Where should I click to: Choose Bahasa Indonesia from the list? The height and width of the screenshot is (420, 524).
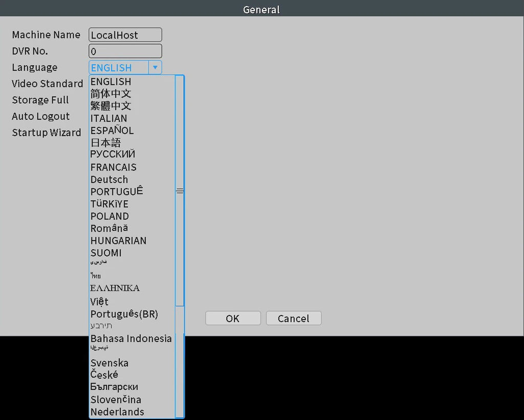(132, 339)
